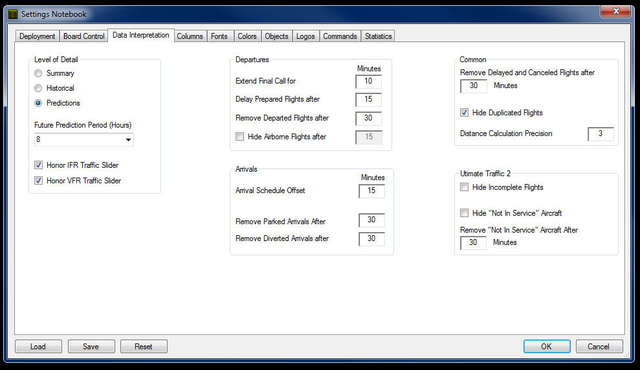The width and height of the screenshot is (640, 370).
Task: Select Summary level of detail
Action: point(38,73)
